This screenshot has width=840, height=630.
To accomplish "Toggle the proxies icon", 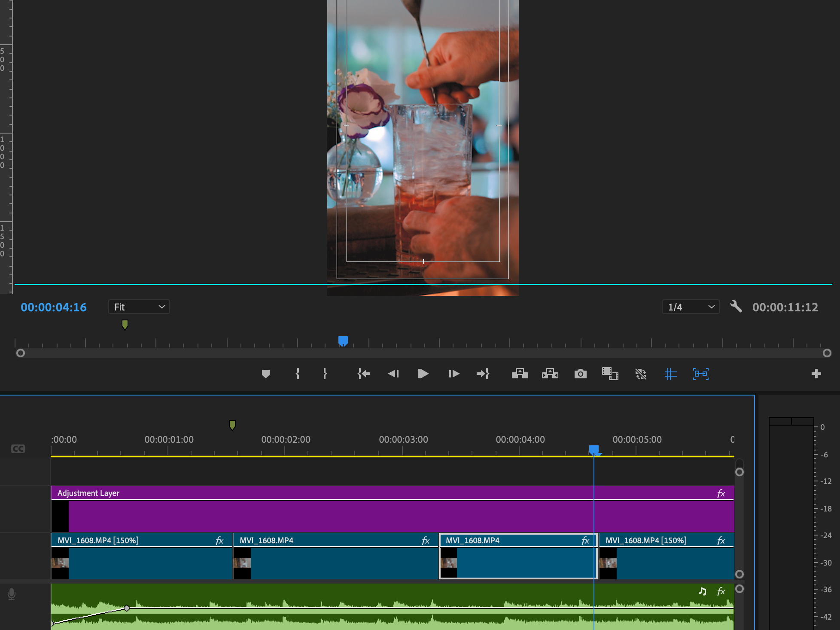I will 641,374.
